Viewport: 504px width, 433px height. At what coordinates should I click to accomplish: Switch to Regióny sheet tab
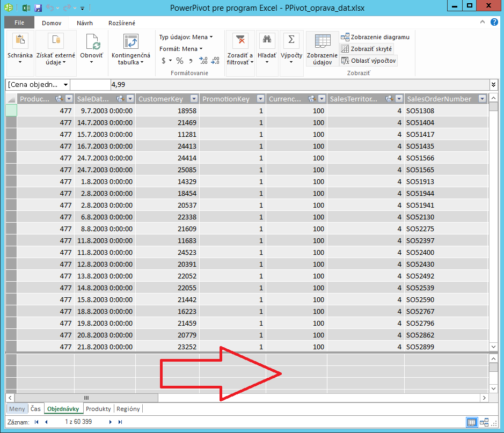(128, 409)
